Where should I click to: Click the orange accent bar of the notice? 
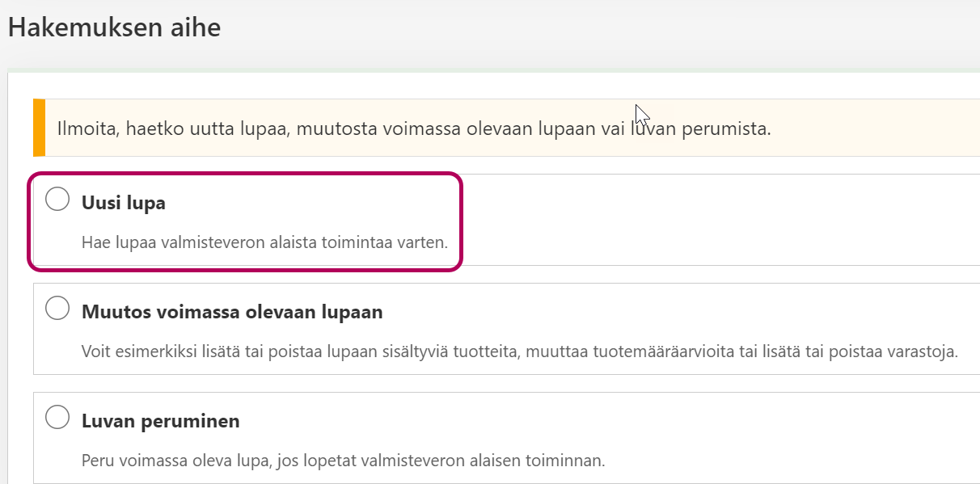click(39, 128)
